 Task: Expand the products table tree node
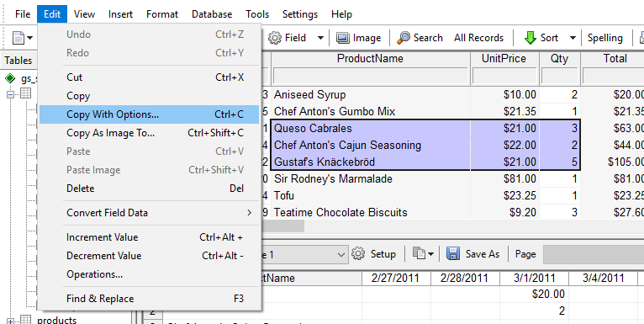point(11,321)
